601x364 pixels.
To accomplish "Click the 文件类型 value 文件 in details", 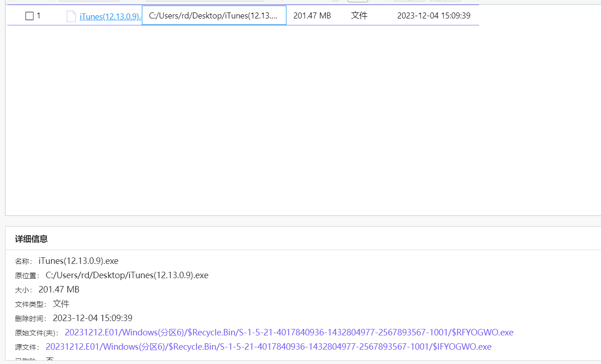I will click(x=61, y=304).
